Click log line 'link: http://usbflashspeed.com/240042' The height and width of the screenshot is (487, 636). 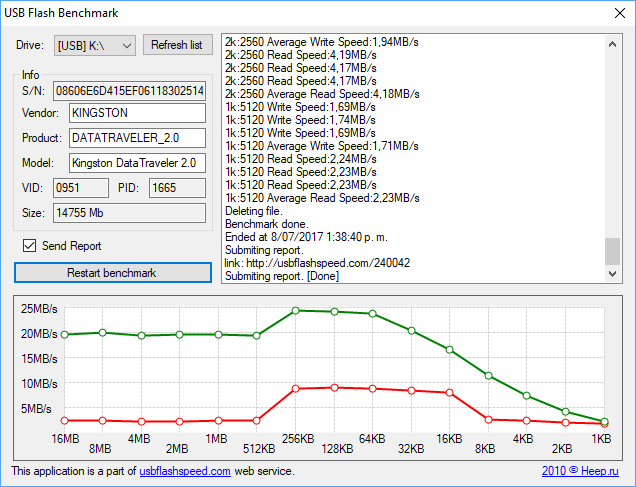pos(317,263)
